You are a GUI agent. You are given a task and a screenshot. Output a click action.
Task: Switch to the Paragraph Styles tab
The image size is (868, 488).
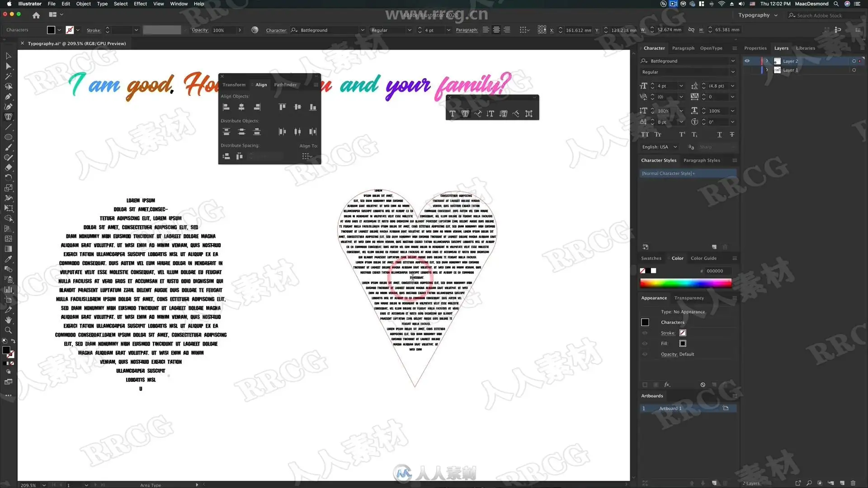click(x=702, y=160)
